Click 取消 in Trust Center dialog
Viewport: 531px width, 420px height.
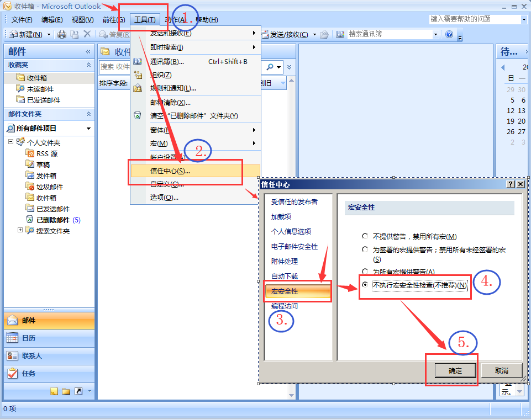pos(502,371)
